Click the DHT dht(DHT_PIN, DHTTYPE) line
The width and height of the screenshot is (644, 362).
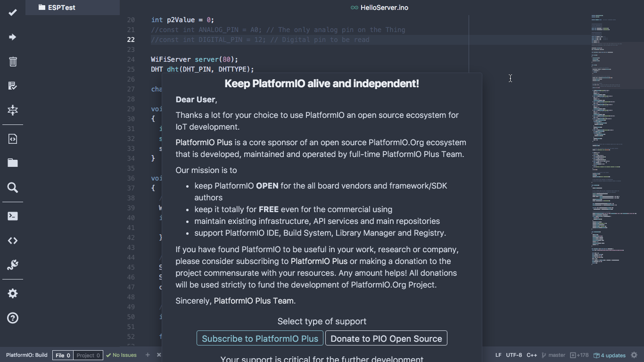click(202, 69)
